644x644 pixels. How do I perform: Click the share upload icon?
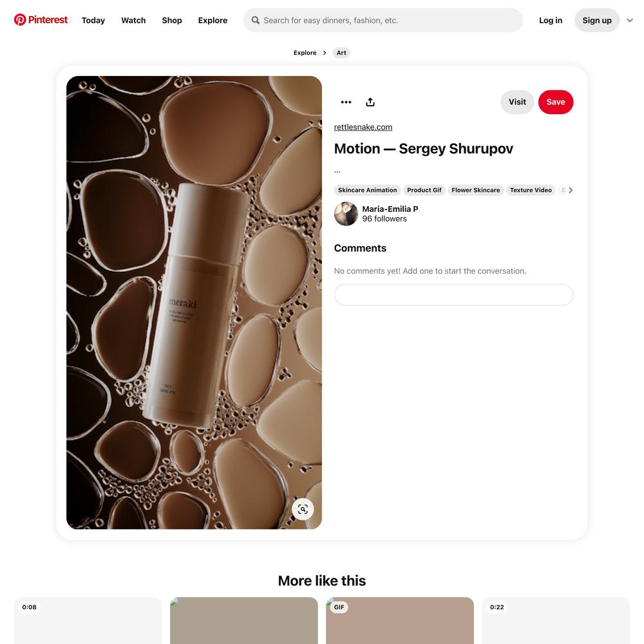[x=370, y=102]
